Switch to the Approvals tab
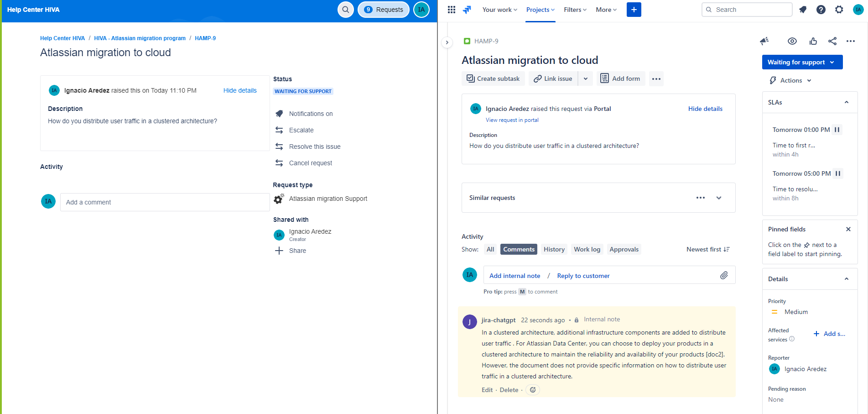868x414 pixels. pyautogui.click(x=624, y=249)
